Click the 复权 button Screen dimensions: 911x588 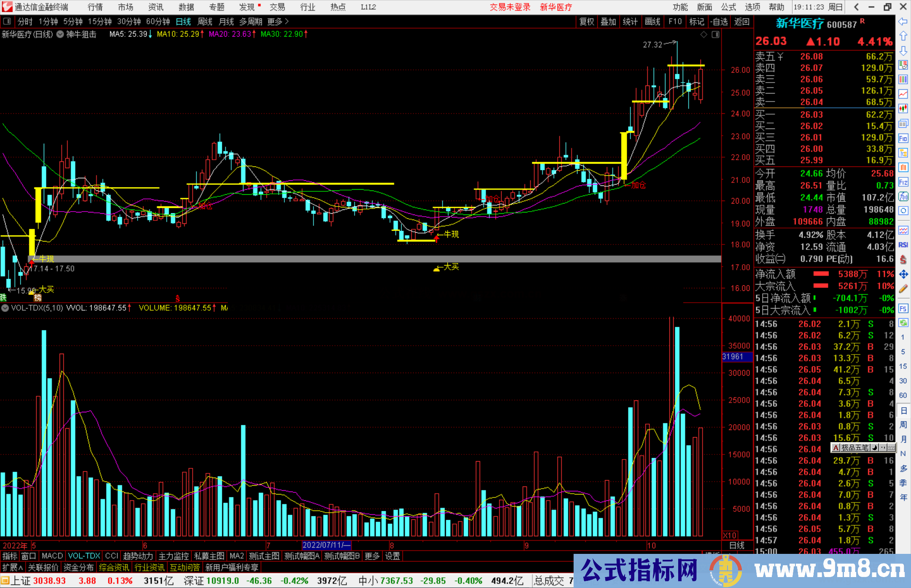(x=586, y=21)
